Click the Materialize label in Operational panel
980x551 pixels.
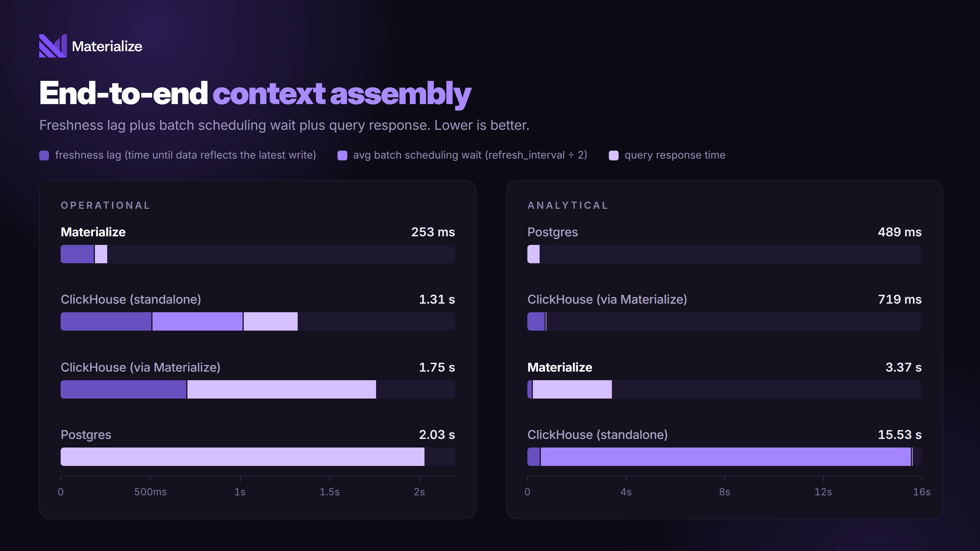click(93, 232)
